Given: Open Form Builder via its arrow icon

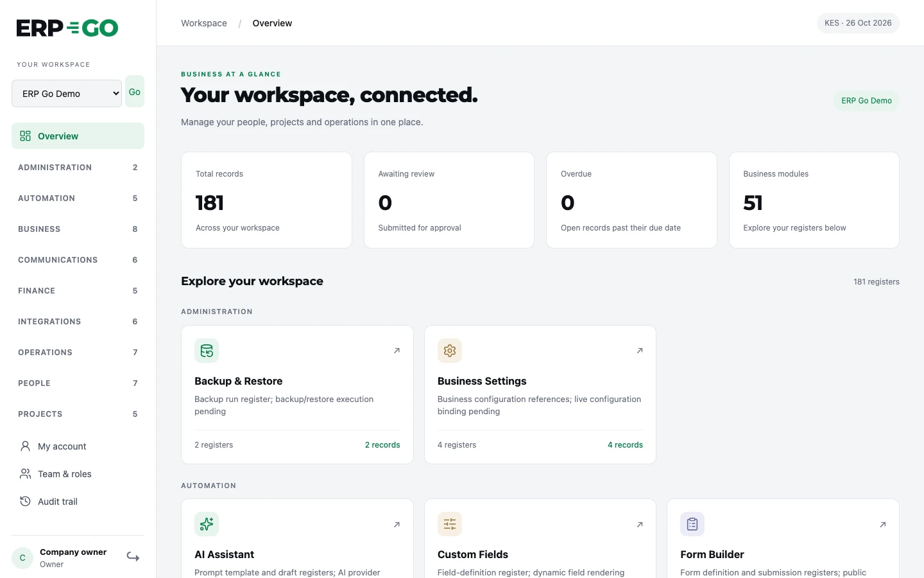Looking at the screenshot, I should pos(883,525).
